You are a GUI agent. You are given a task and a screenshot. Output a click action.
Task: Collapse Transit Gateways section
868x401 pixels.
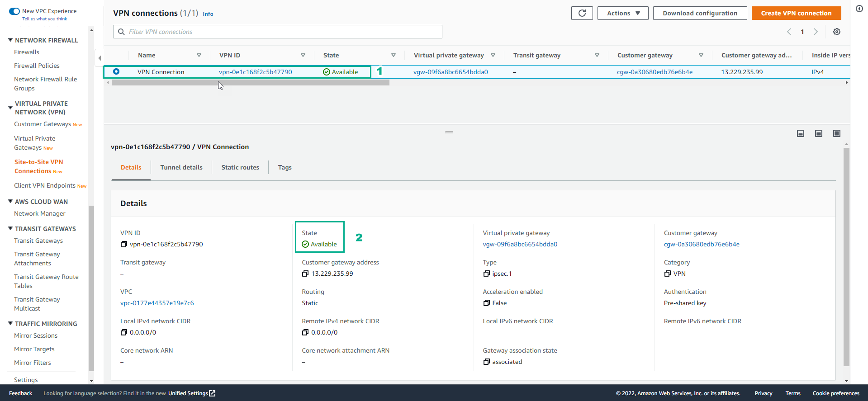(x=10, y=228)
